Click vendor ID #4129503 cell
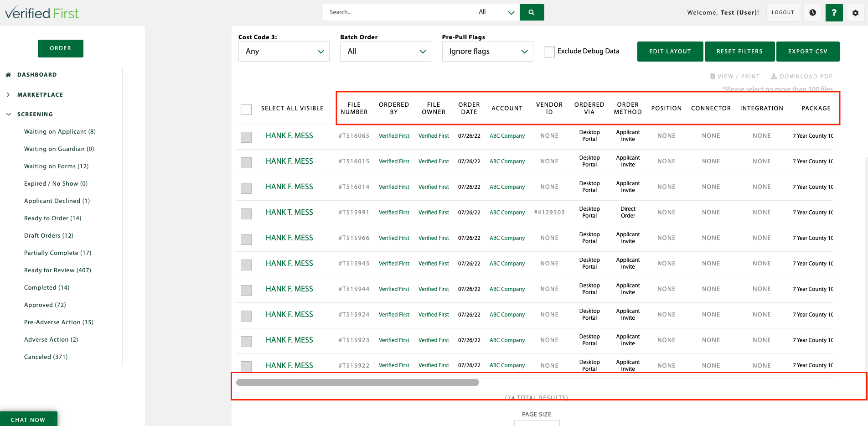 click(549, 213)
